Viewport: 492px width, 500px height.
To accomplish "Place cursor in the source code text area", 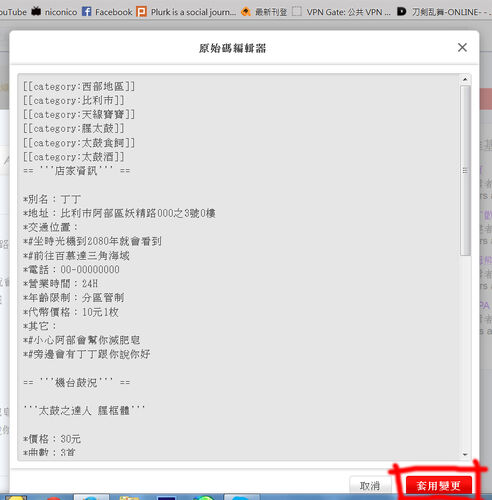I will point(239,267).
